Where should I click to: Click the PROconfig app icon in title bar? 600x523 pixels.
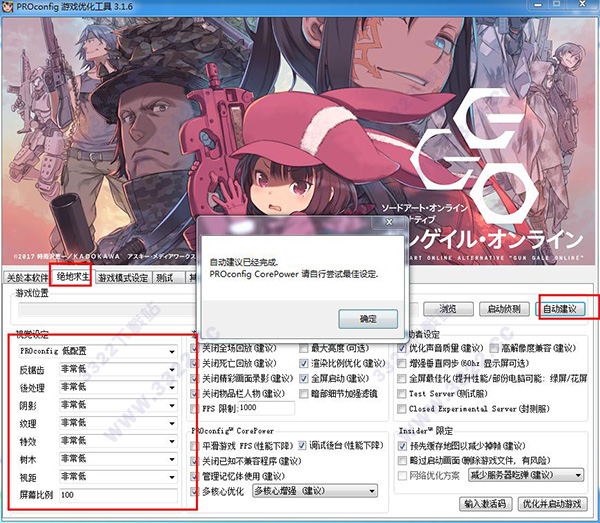tap(7, 7)
